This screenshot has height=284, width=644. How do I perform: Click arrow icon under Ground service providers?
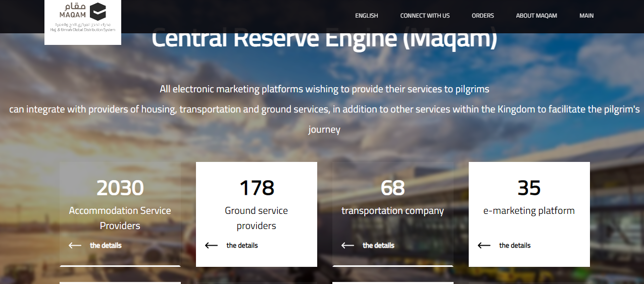tap(211, 246)
